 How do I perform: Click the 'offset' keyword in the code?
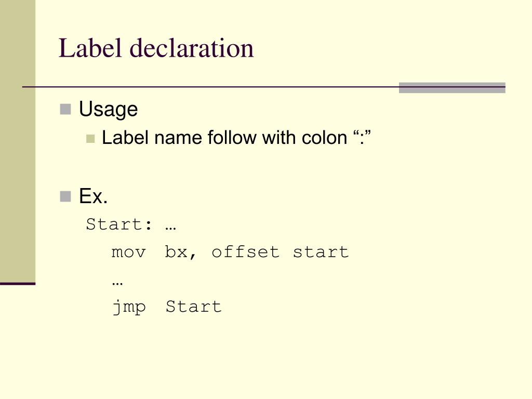tap(246, 252)
